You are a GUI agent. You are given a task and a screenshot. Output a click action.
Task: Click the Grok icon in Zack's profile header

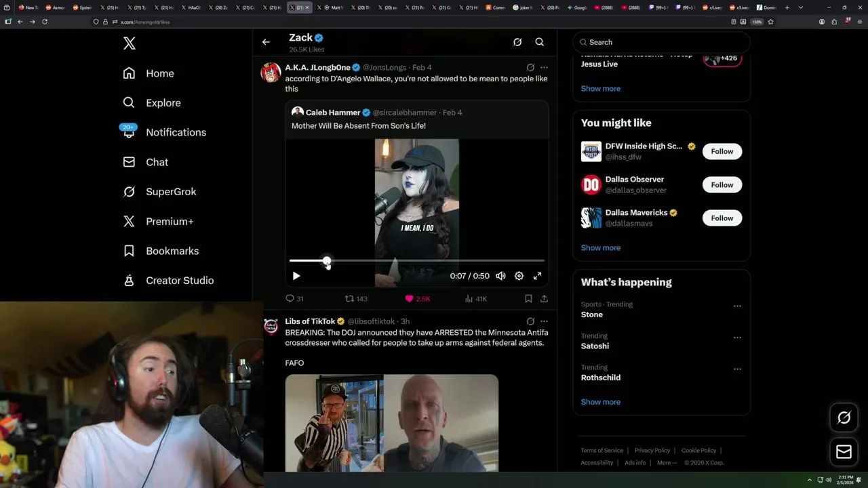(x=517, y=42)
